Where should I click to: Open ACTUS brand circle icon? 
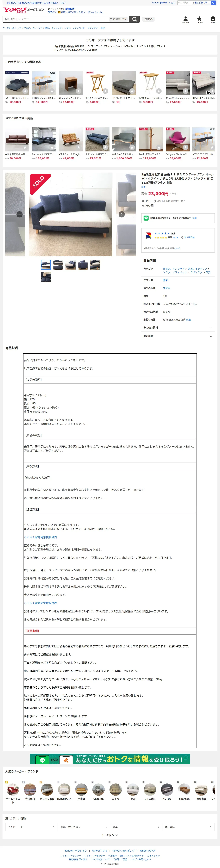[167, 789]
